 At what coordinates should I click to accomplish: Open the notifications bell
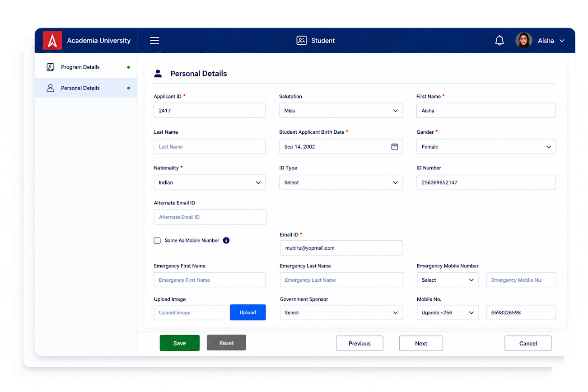(499, 41)
